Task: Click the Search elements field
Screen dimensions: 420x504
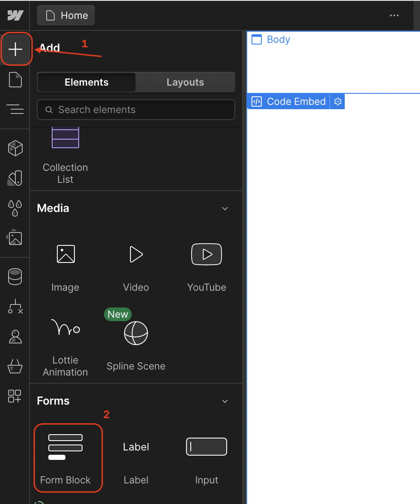Action: click(x=136, y=110)
